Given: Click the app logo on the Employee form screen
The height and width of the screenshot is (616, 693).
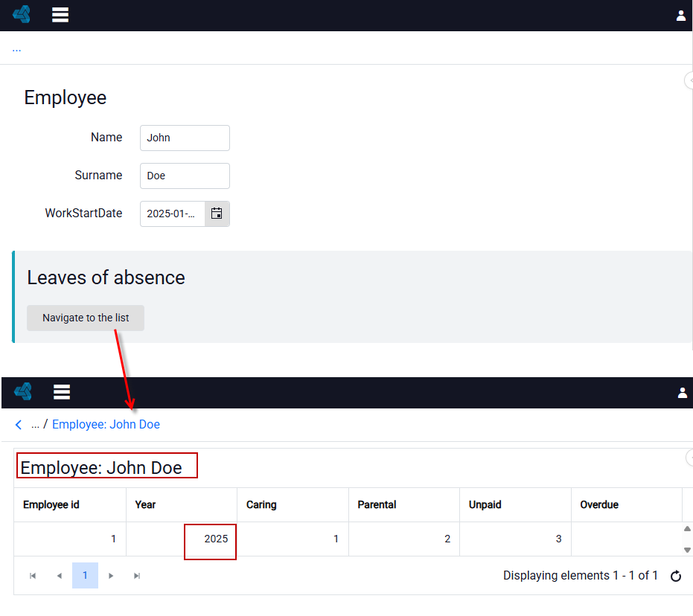Looking at the screenshot, I should point(22,15).
